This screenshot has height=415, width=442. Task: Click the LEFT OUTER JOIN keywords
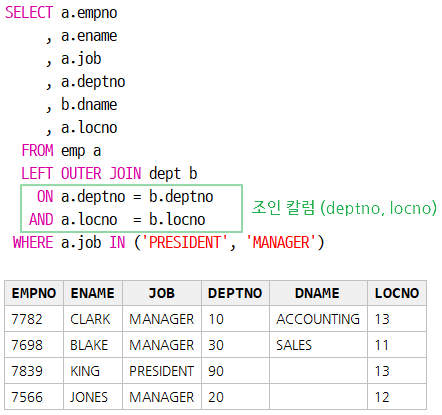point(81,174)
